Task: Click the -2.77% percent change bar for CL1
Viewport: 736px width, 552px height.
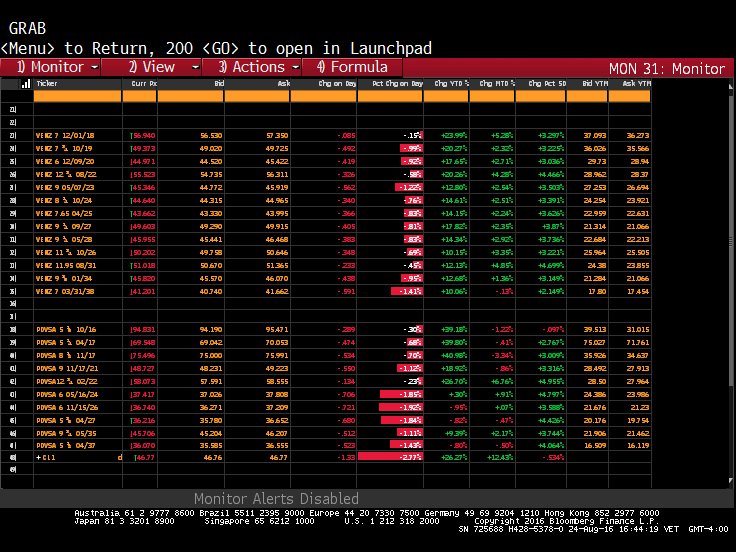Action: 391,457
